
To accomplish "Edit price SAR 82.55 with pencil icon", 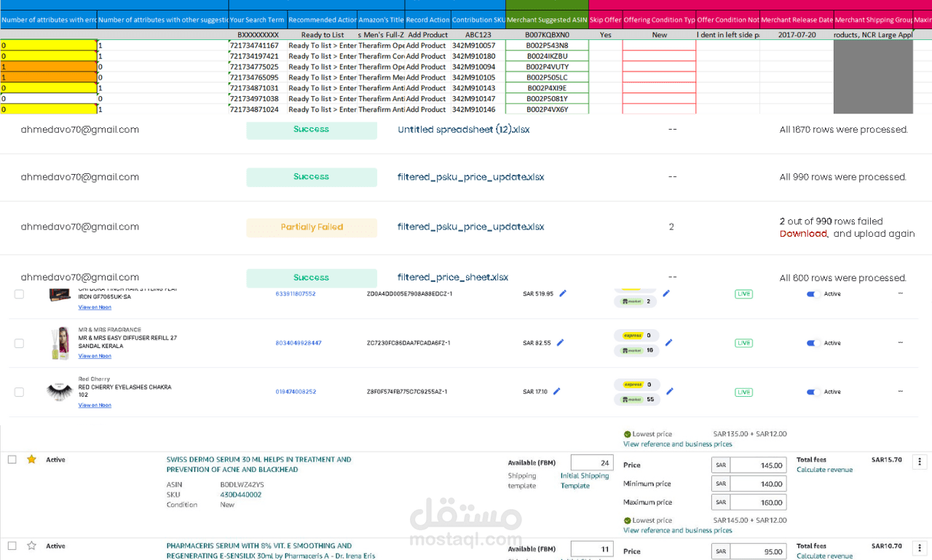I will click(560, 342).
